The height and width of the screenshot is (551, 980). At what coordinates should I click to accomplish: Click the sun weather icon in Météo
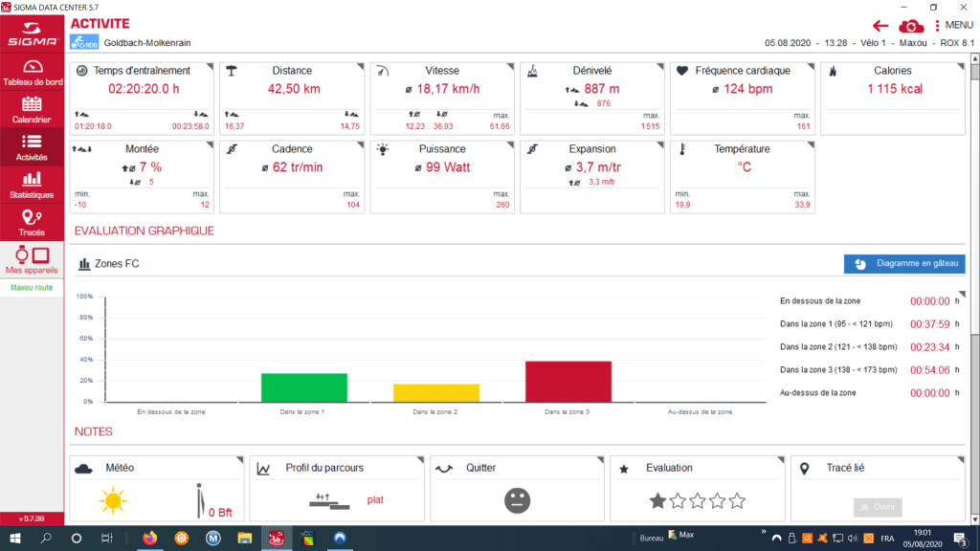tap(114, 499)
